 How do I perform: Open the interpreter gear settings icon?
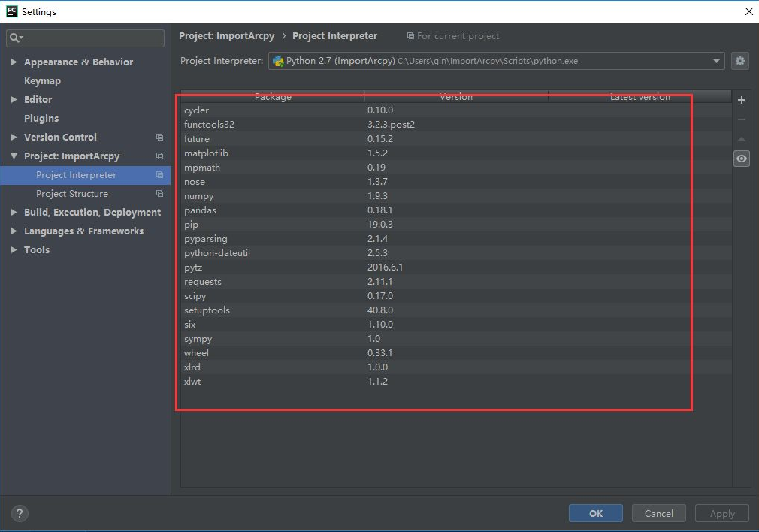739,61
